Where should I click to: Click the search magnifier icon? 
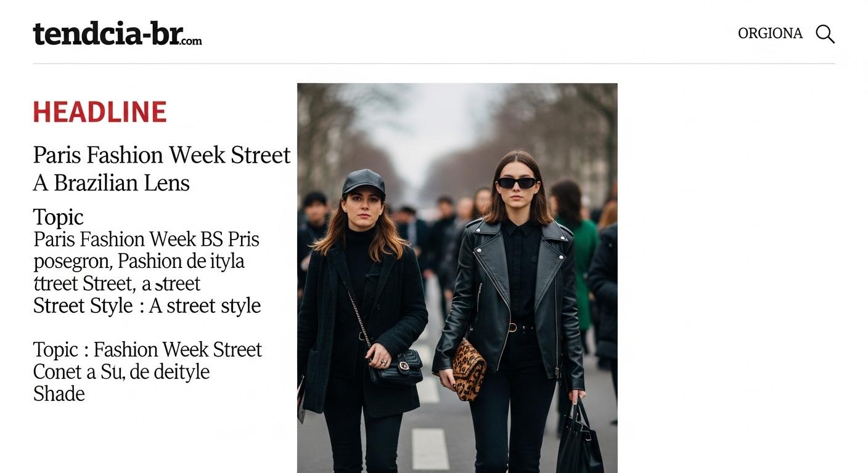[x=825, y=34]
